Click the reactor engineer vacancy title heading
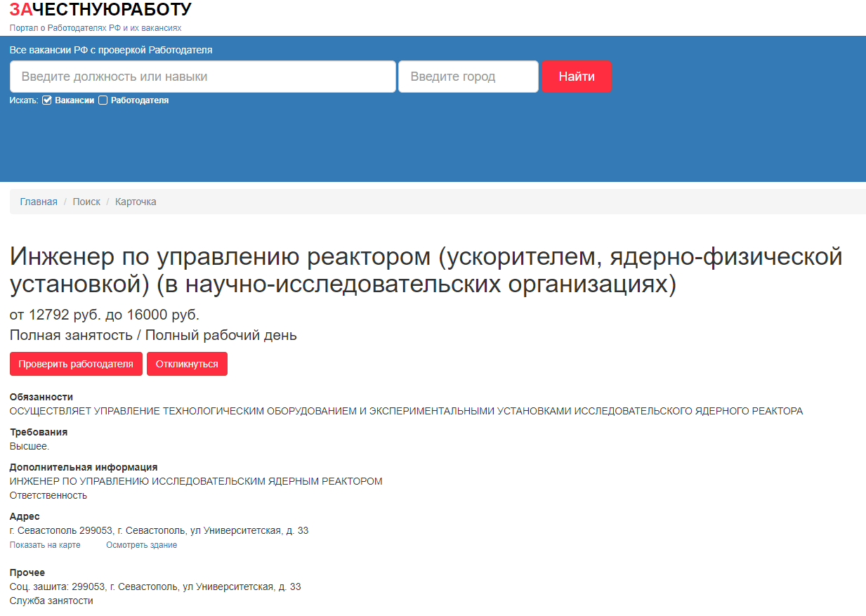Screen dimensions: 866x616 click(x=426, y=270)
